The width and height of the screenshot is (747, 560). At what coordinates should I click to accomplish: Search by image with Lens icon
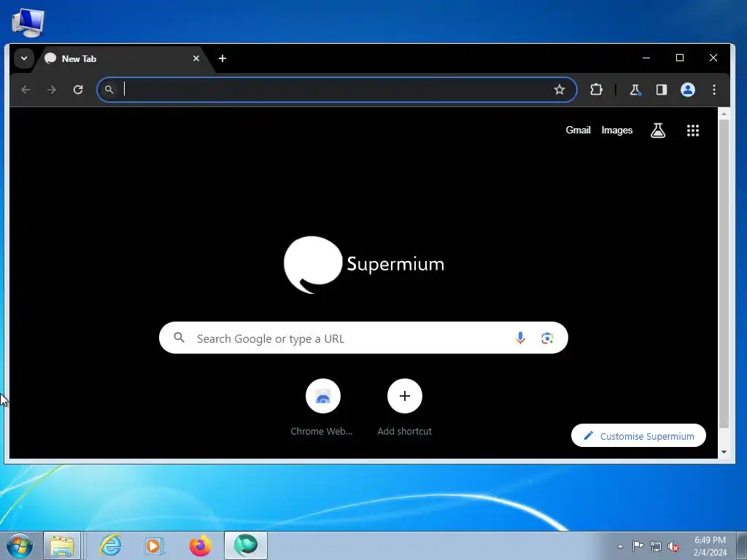(547, 338)
